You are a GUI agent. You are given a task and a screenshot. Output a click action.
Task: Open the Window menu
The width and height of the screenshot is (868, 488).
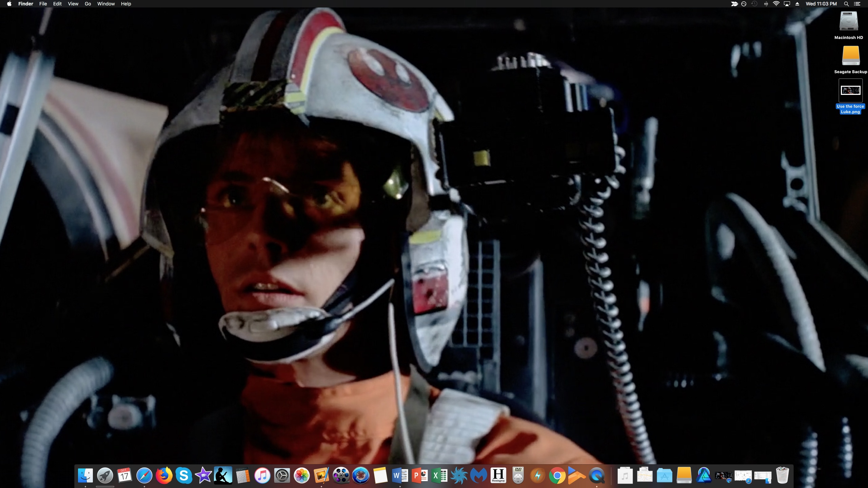106,4
